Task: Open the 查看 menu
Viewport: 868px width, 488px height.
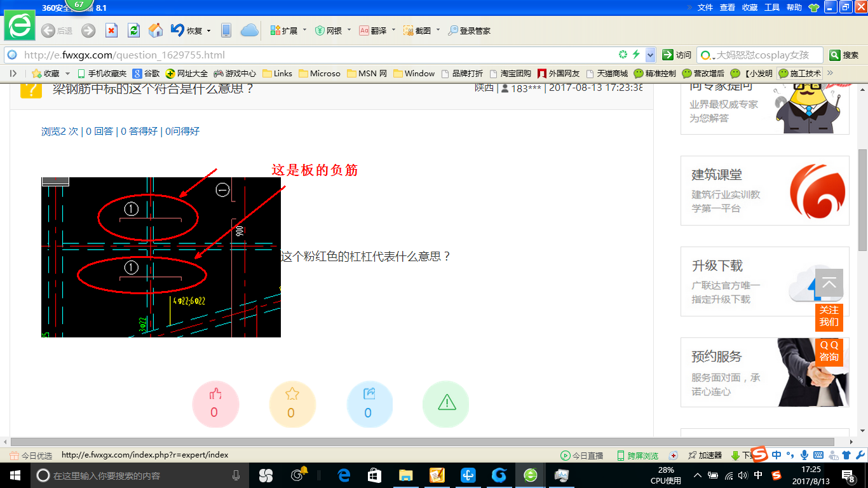Action: tap(728, 8)
